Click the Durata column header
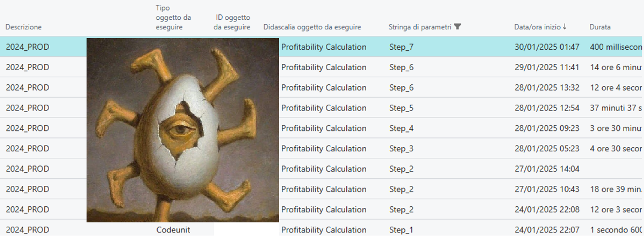This screenshot has width=644, height=240. point(600,26)
